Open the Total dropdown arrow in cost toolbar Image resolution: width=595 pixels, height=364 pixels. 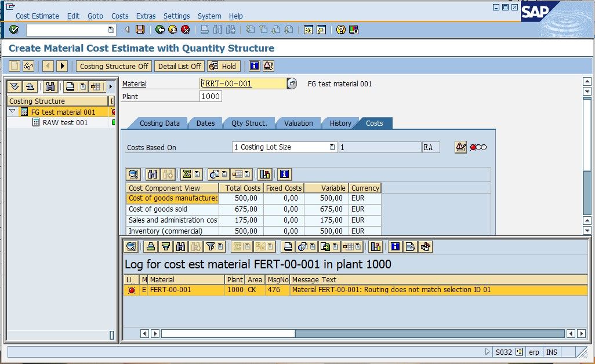click(197, 174)
